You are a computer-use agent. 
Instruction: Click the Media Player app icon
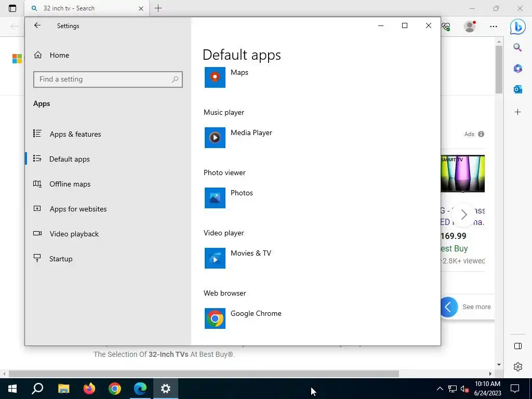[x=215, y=137]
